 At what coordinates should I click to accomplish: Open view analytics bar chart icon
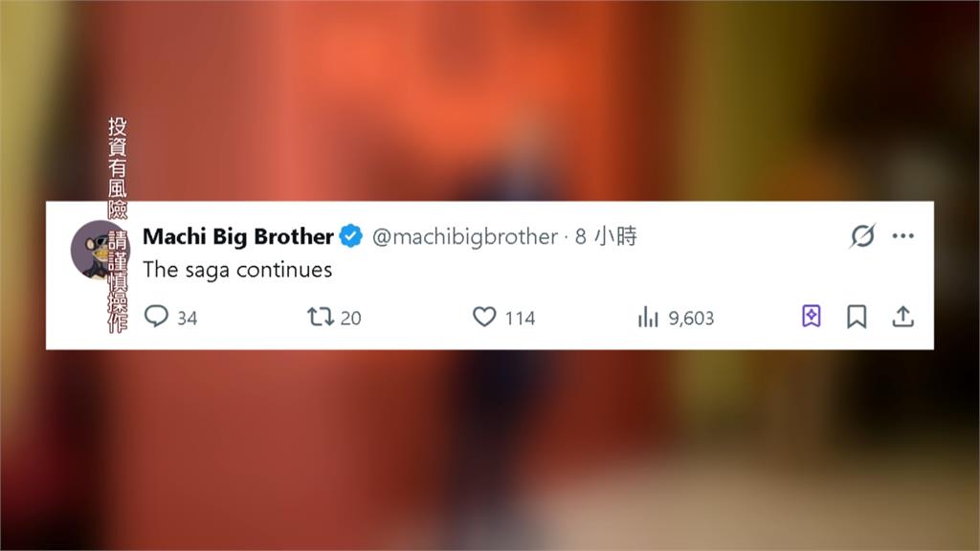click(648, 318)
